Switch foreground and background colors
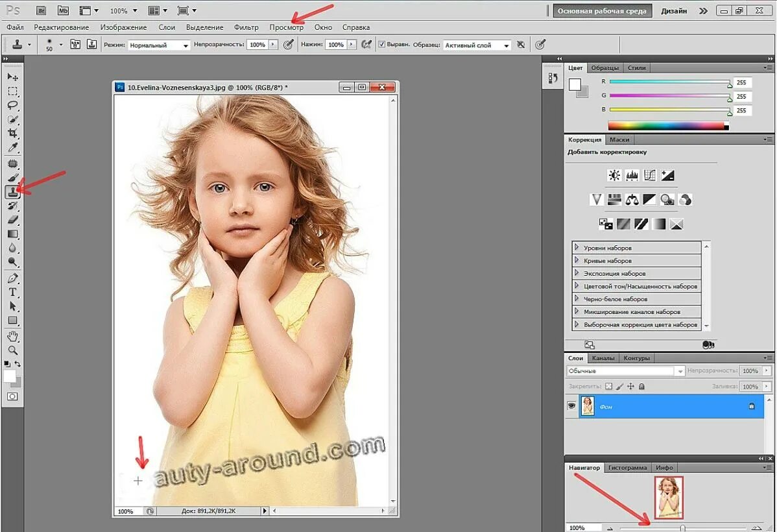 pyautogui.click(x=18, y=364)
